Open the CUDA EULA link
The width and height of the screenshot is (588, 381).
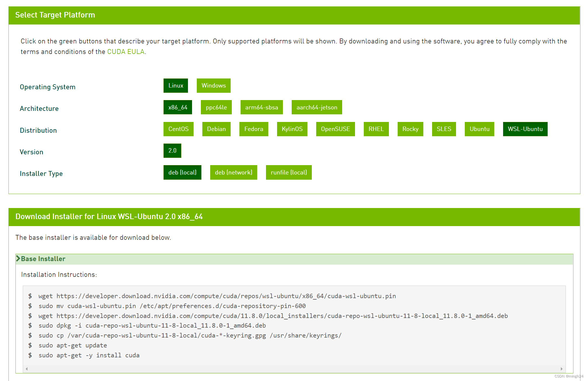pos(126,52)
